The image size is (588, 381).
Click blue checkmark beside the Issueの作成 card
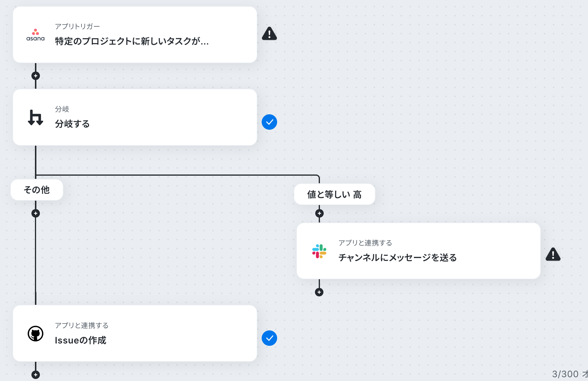269,338
